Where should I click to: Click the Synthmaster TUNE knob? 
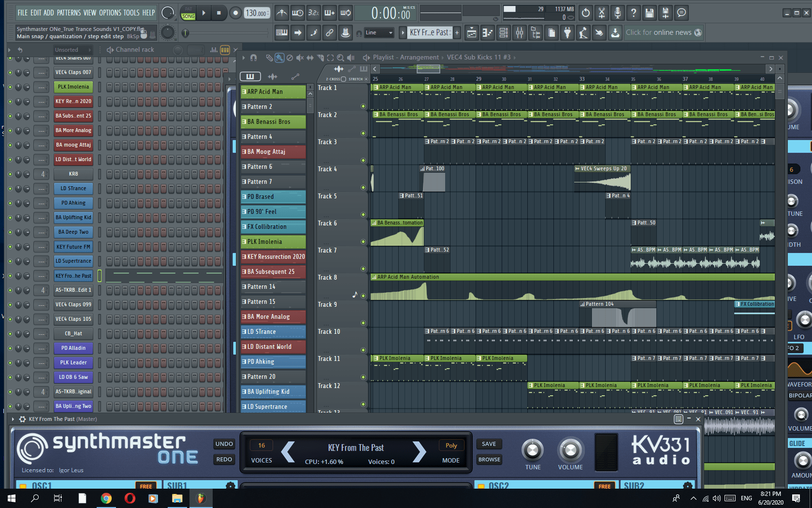[533, 450]
